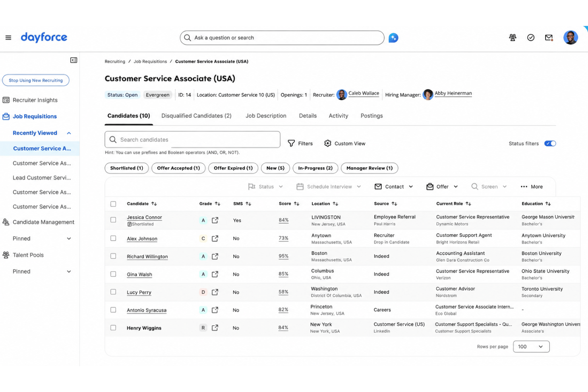Image resolution: width=588 pixels, height=392 pixels.
Task: Open the user profile avatar
Action: click(x=571, y=37)
